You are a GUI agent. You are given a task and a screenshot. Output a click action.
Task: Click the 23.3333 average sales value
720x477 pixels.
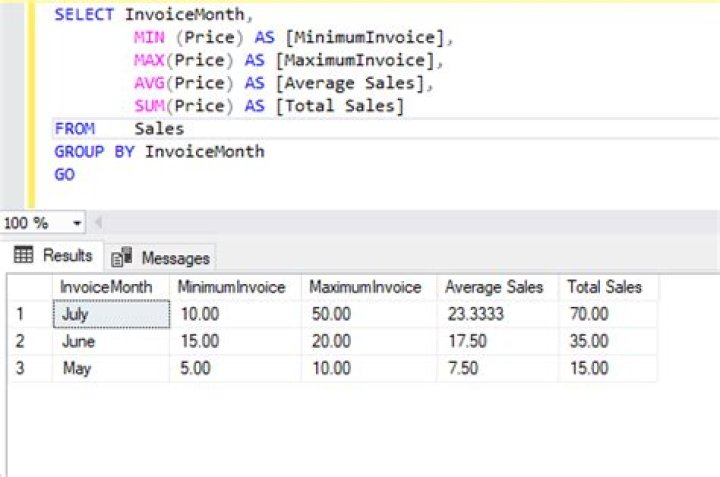click(476, 314)
